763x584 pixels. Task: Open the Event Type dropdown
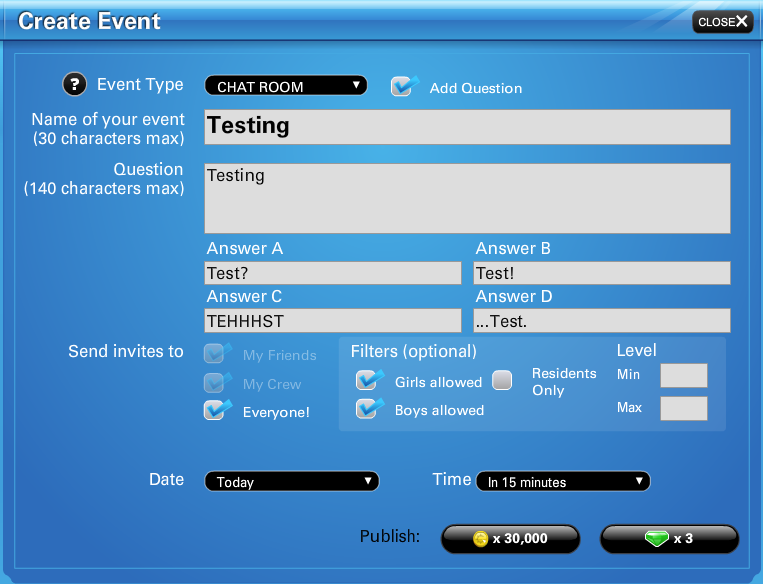pos(286,86)
